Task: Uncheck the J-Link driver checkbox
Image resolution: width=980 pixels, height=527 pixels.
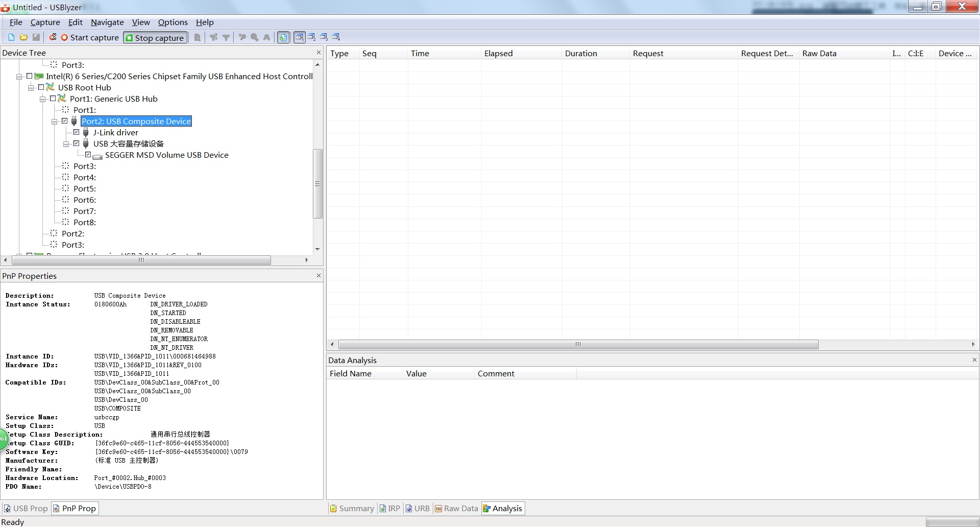Action: coord(76,132)
